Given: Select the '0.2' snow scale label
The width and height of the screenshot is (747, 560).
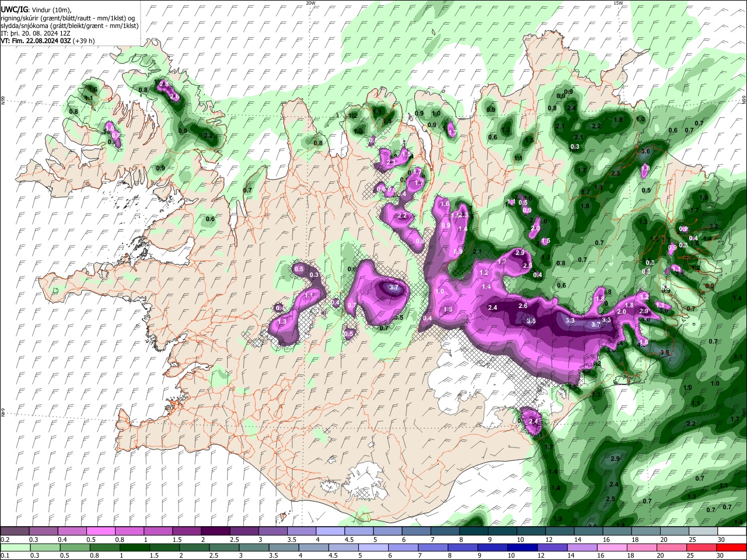Looking at the screenshot, I should click(x=5, y=540).
